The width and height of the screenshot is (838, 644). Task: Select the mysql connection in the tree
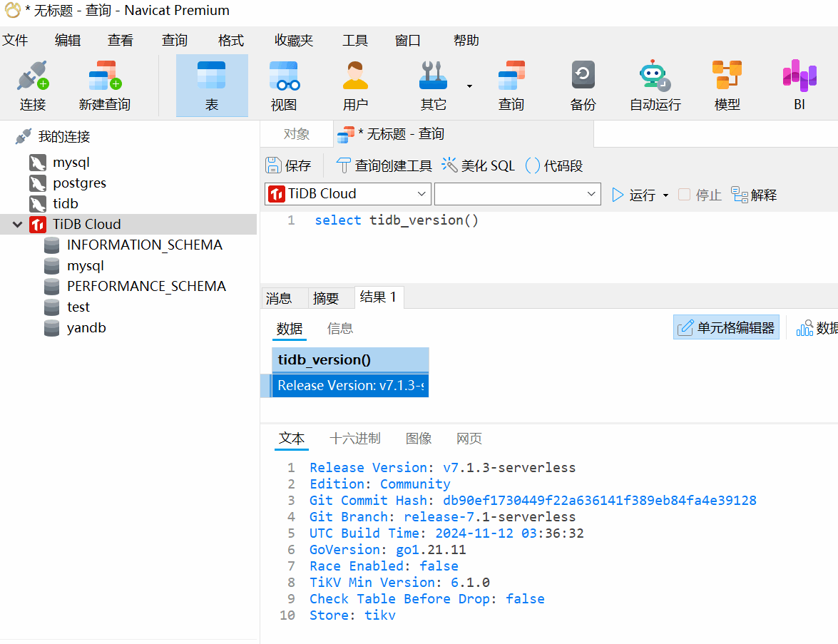(71, 163)
